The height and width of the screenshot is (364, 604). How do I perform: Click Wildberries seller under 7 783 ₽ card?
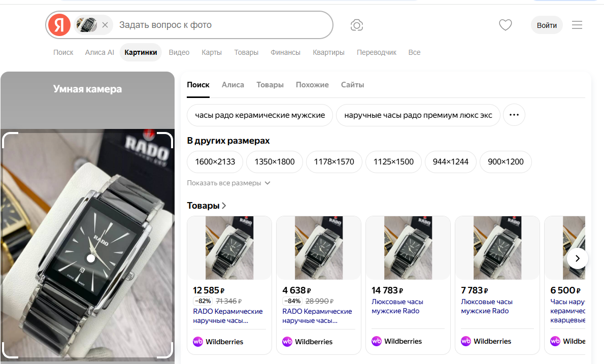(x=486, y=341)
